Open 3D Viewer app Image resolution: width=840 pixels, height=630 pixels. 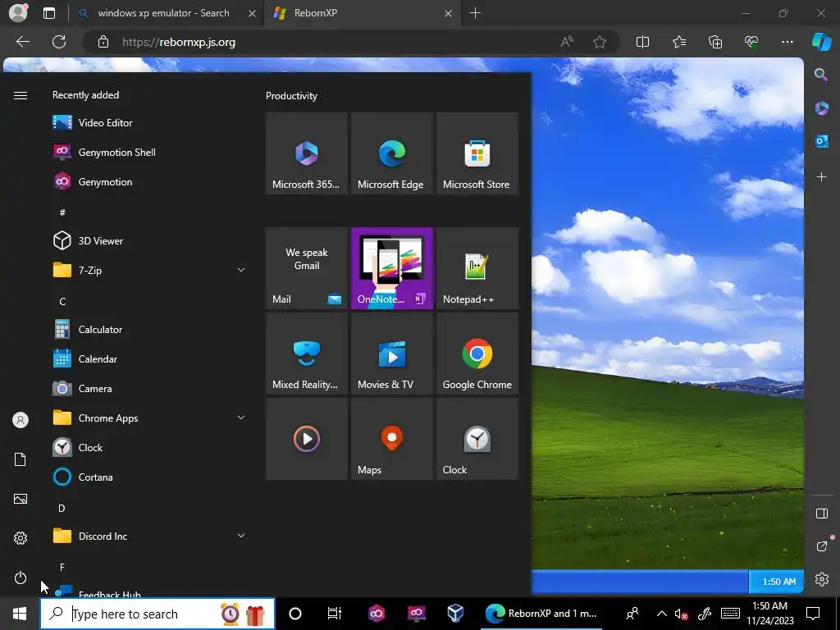pyautogui.click(x=148, y=240)
